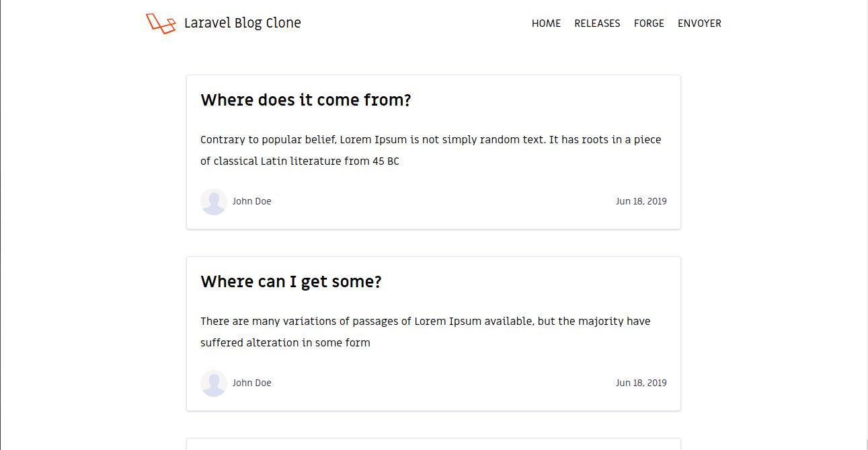Go to the RELEASES page
The height and width of the screenshot is (450, 868).
pos(597,24)
